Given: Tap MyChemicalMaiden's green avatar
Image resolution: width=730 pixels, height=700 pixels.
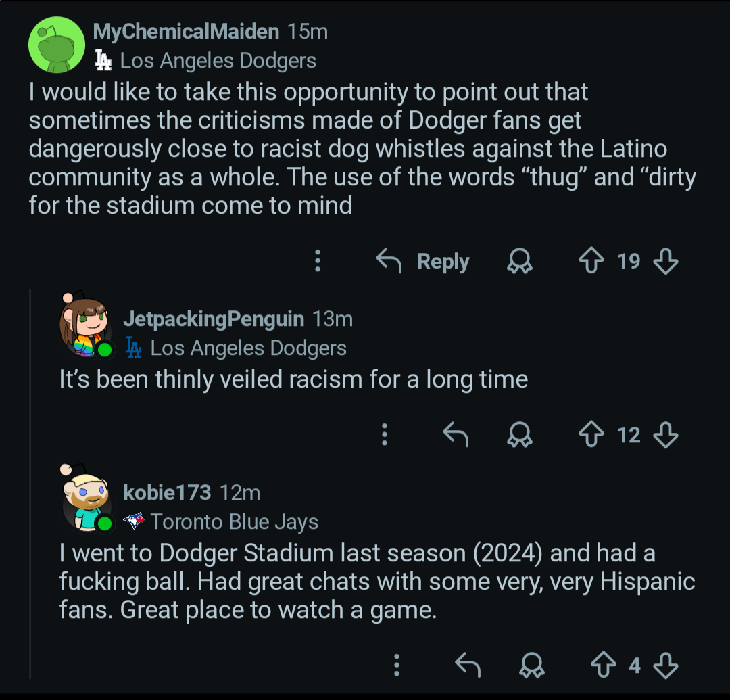Looking at the screenshot, I should point(56,45).
